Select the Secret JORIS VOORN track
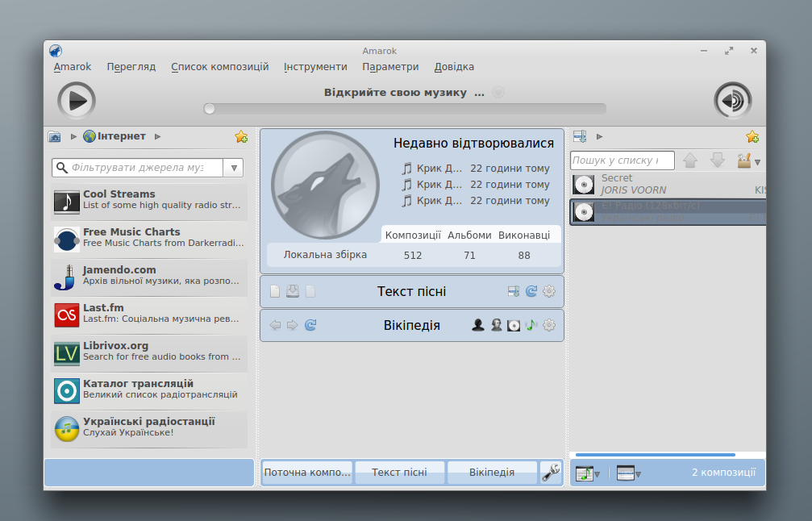 pyautogui.click(x=668, y=185)
